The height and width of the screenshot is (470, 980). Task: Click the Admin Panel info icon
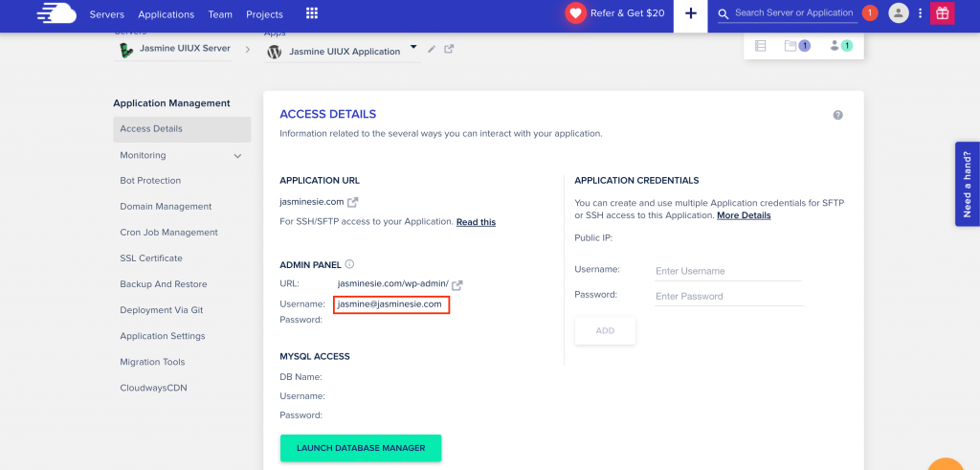[x=349, y=264]
